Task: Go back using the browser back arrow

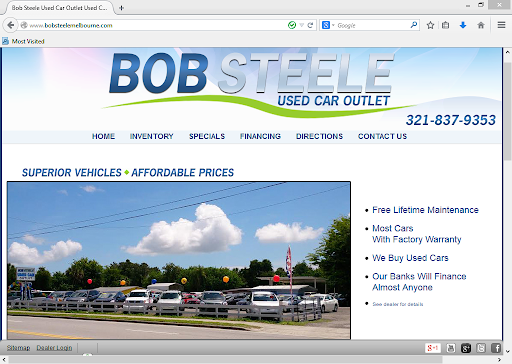Action: point(11,25)
